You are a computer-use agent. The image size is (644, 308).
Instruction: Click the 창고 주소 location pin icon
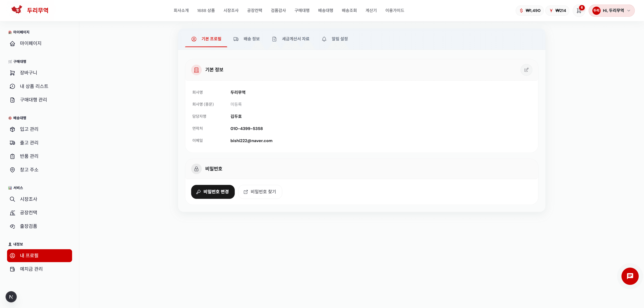click(x=13, y=169)
